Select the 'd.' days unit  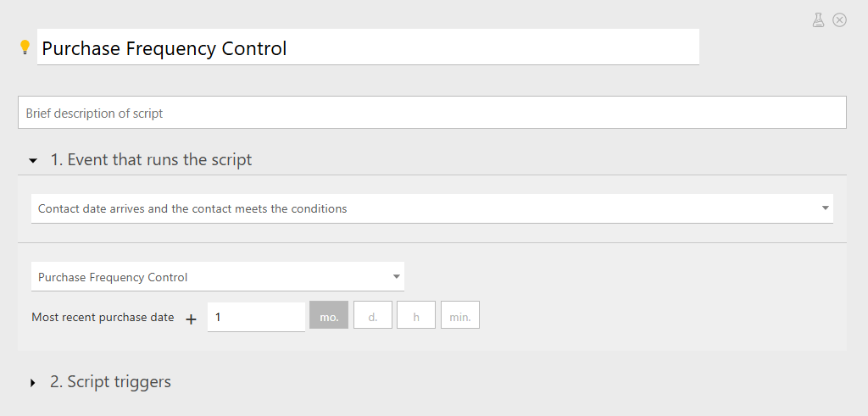[373, 315]
